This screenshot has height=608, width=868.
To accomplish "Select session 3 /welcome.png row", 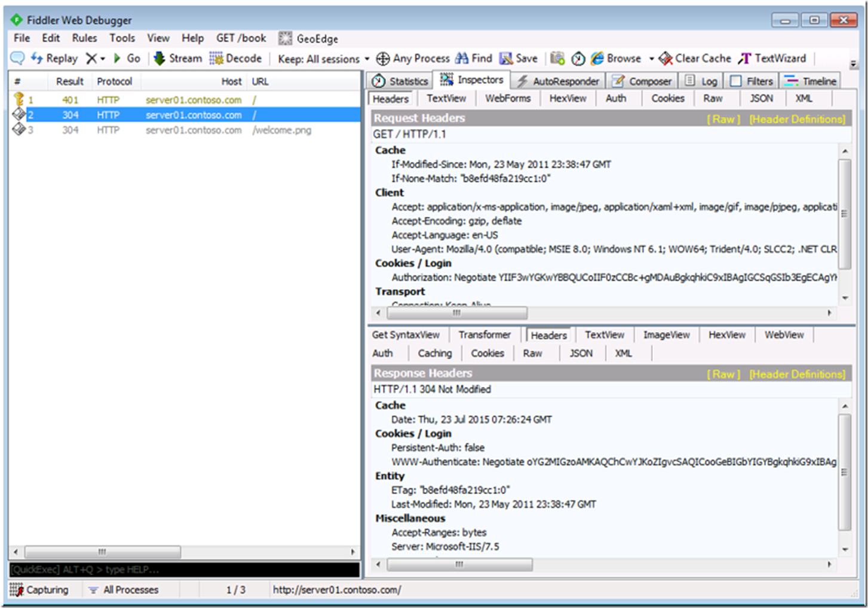I will pyautogui.click(x=185, y=130).
